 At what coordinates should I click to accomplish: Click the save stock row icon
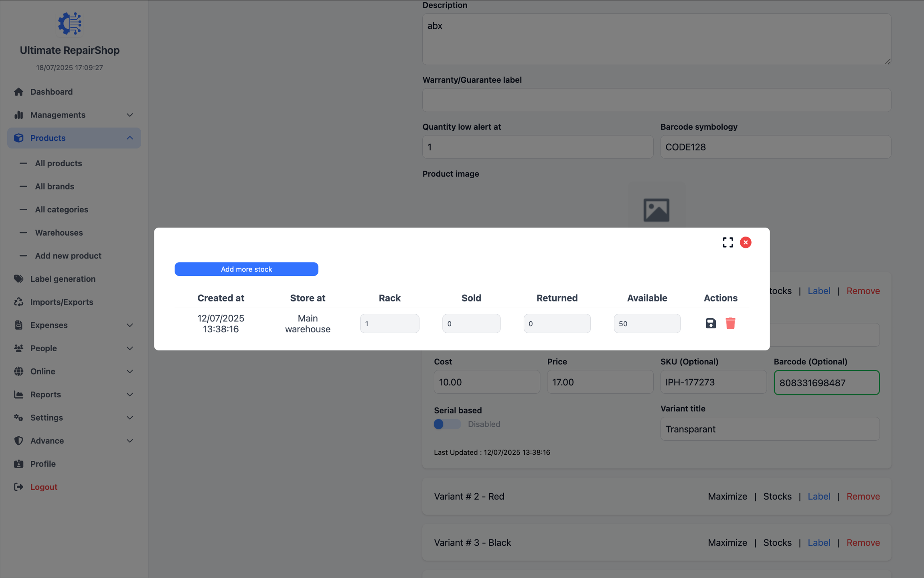(x=711, y=324)
